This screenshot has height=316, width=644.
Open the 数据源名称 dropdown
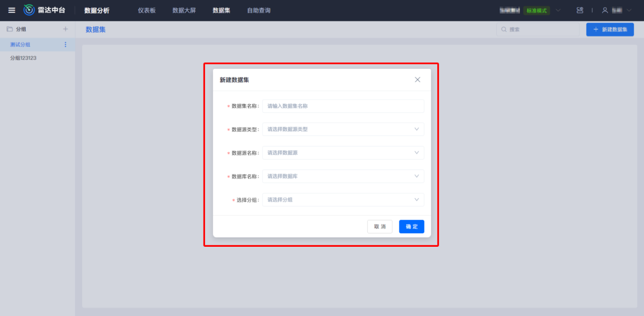pos(343,153)
